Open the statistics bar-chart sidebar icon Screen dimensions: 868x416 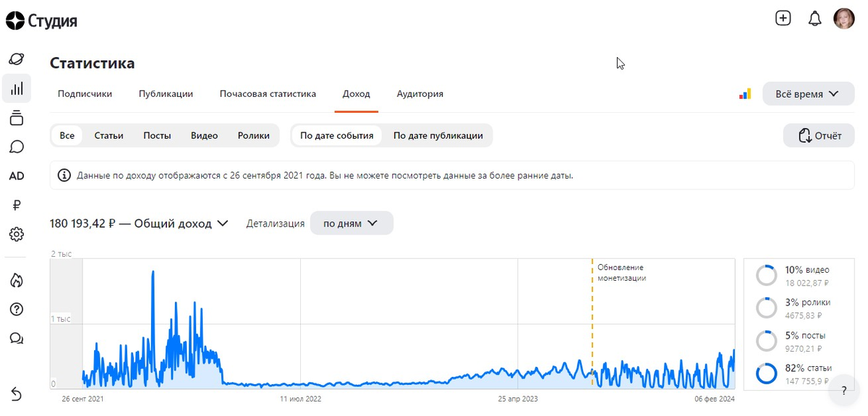click(x=17, y=89)
